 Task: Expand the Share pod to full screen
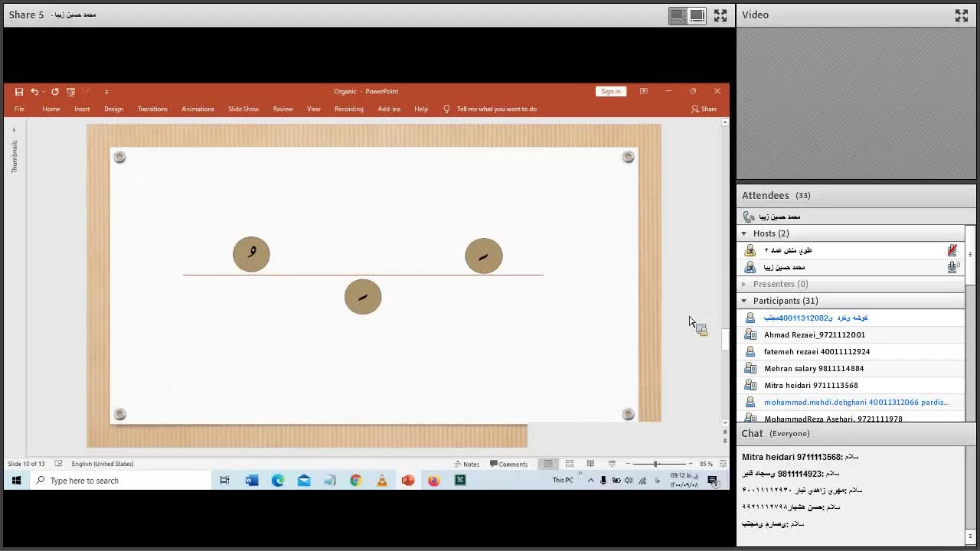click(x=720, y=15)
